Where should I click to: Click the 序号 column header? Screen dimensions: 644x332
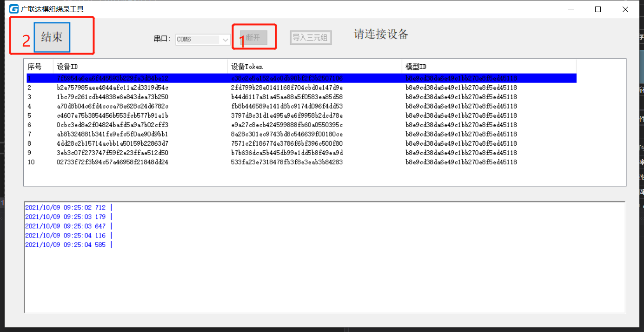click(x=35, y=67)
